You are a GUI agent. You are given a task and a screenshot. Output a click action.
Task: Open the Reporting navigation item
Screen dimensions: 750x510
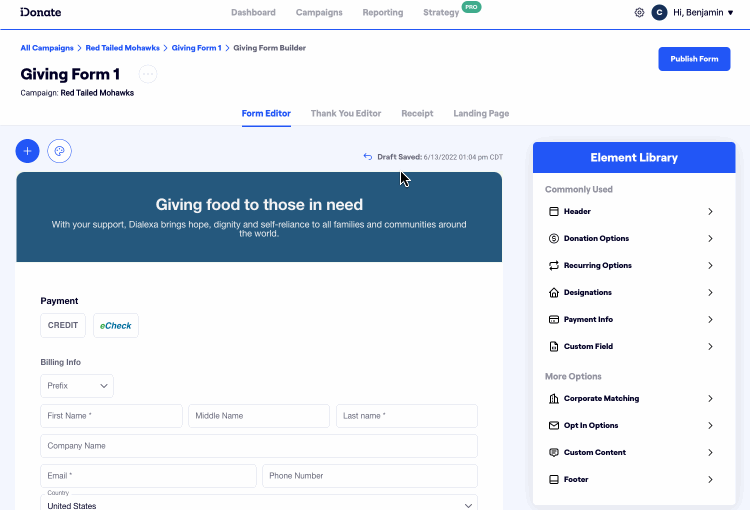383,12
